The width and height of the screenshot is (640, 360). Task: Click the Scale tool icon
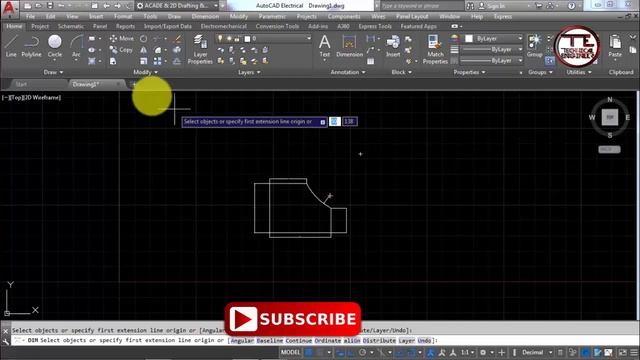click(x=144, y=61)
